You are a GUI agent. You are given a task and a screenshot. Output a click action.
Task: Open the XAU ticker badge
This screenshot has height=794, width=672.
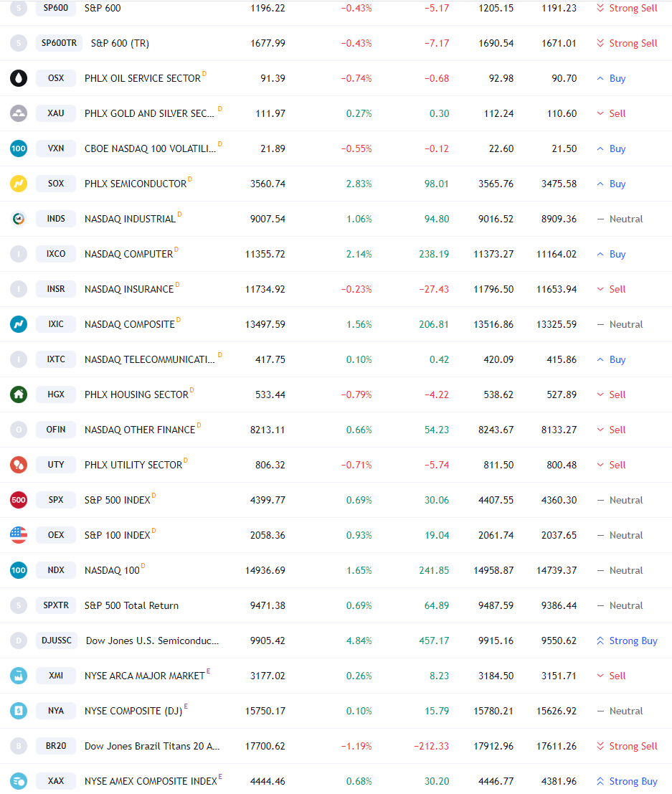pyautogui.click(x=56, y=113)
